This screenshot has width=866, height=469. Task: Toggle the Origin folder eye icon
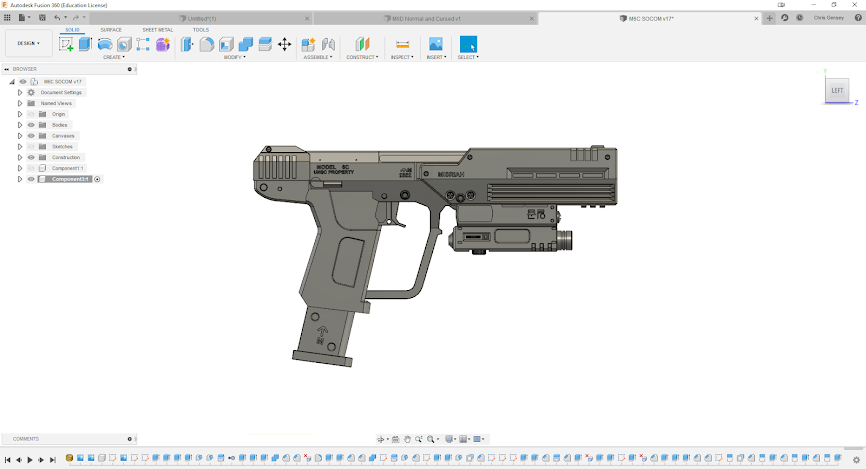[31, 114]
